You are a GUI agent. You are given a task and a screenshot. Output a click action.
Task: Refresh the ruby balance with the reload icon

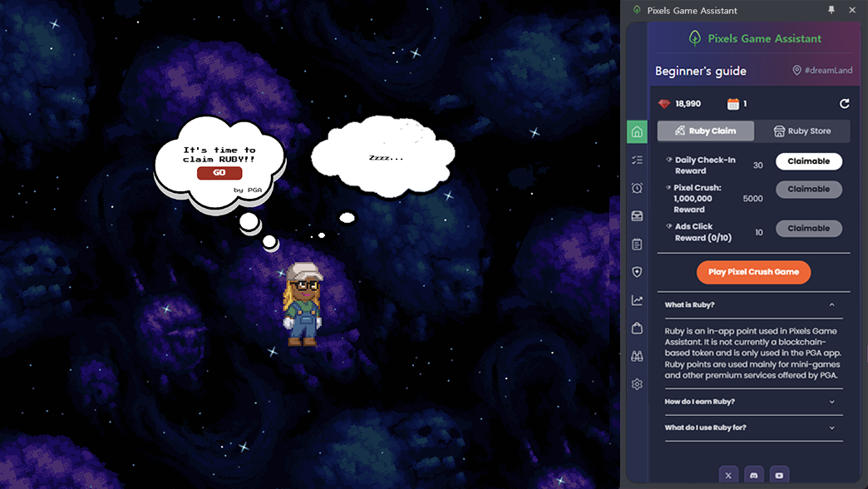(844, 104)
